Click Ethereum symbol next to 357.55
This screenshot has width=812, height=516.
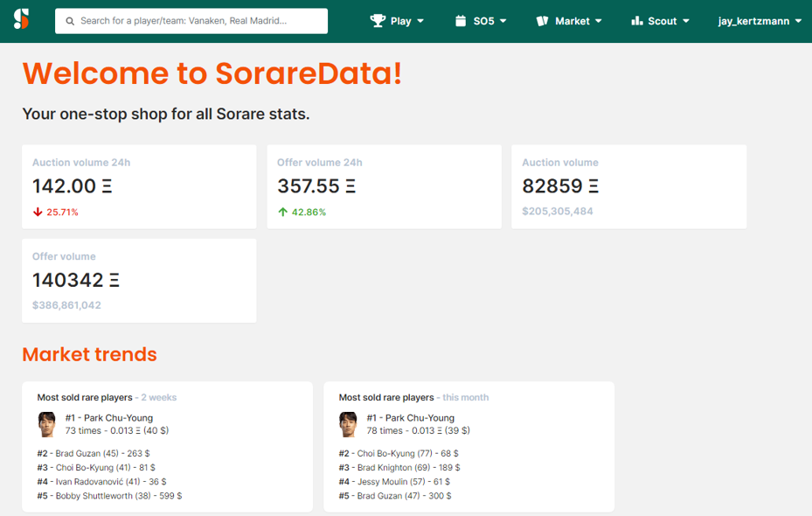tap(350, 186)
